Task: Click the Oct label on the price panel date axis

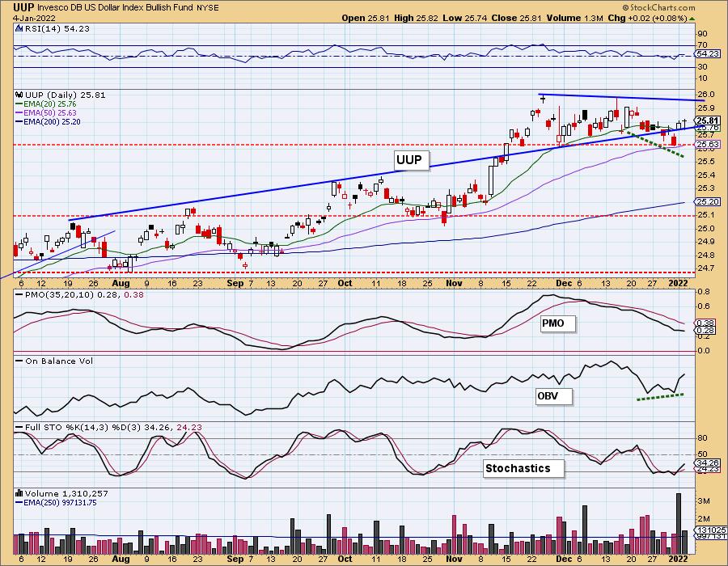Action: point(345,283)
